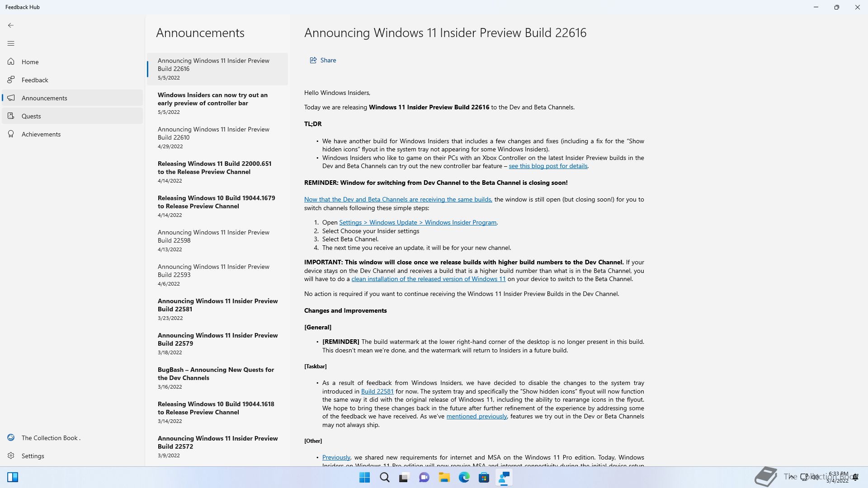Open 'Now that the Dev and Beta Channels' link

tap(398, 199)
